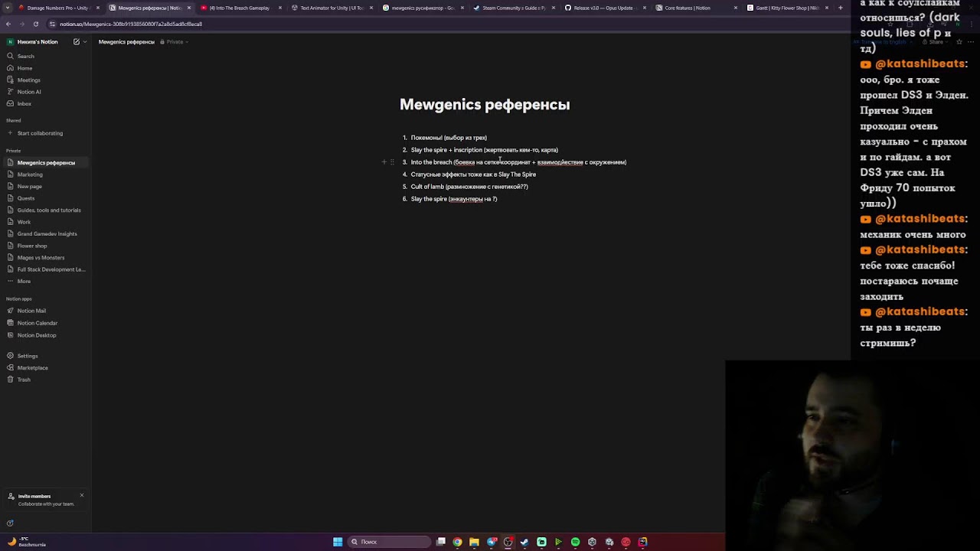This screenshot has height=551, width=980.
Task: Open Notion Calendar app
Action: pyautogui.click(x=46, y=323)
